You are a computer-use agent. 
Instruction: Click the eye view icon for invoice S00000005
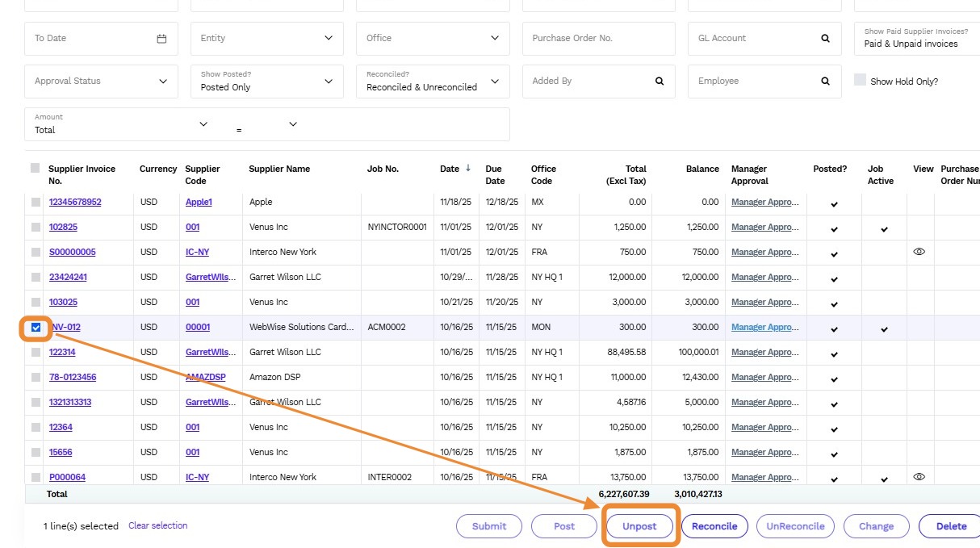pyautogui.click(x=919, y=252)
